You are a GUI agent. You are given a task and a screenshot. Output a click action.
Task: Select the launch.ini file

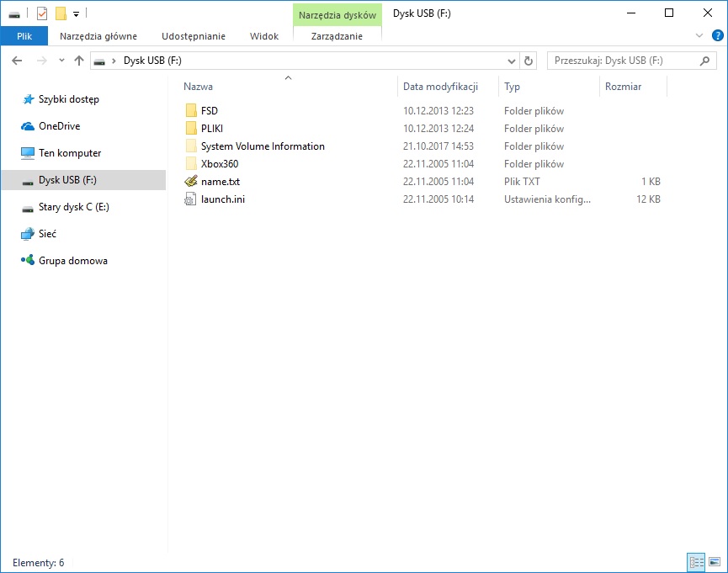(x=223, y=199)
